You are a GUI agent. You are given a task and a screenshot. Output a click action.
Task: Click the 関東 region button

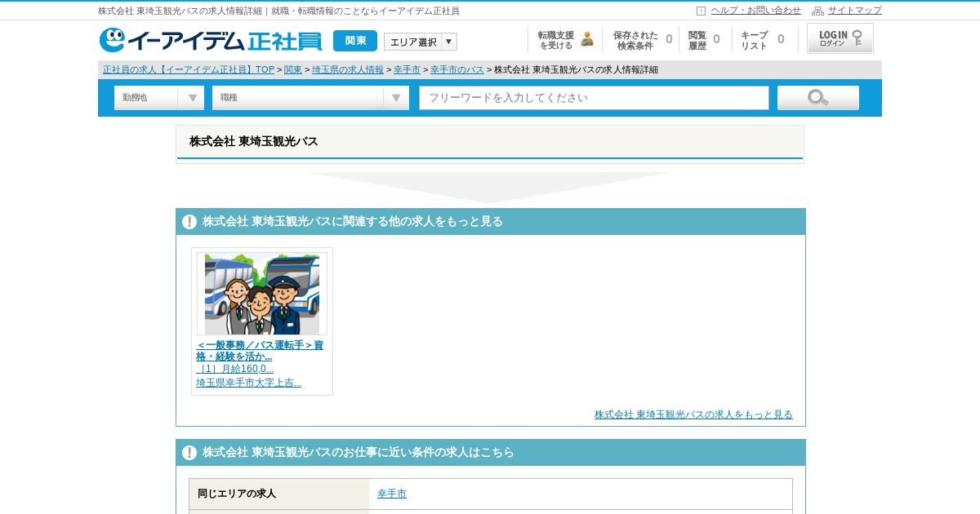click(x=355, y=41)
